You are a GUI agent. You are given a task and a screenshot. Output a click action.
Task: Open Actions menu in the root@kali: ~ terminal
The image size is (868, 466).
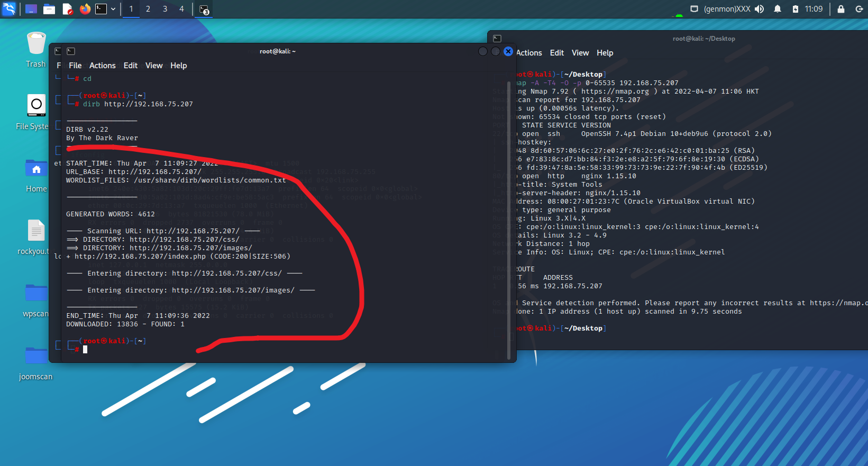(103, 66)
